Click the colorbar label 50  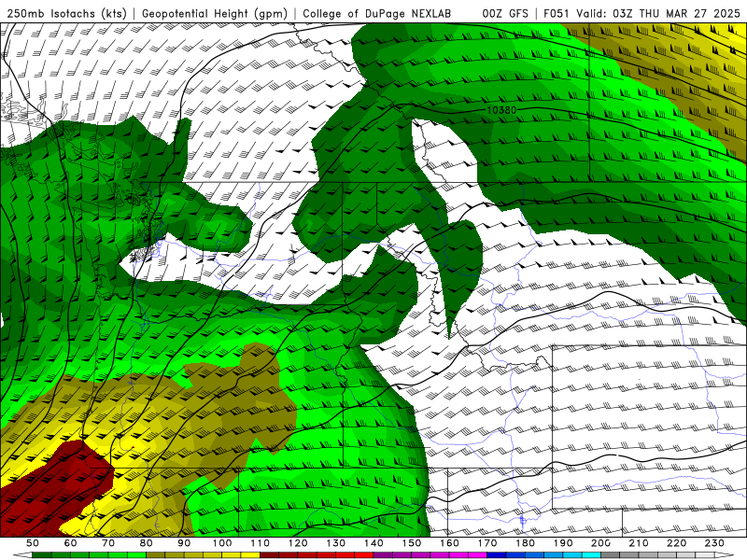(33, 543)
